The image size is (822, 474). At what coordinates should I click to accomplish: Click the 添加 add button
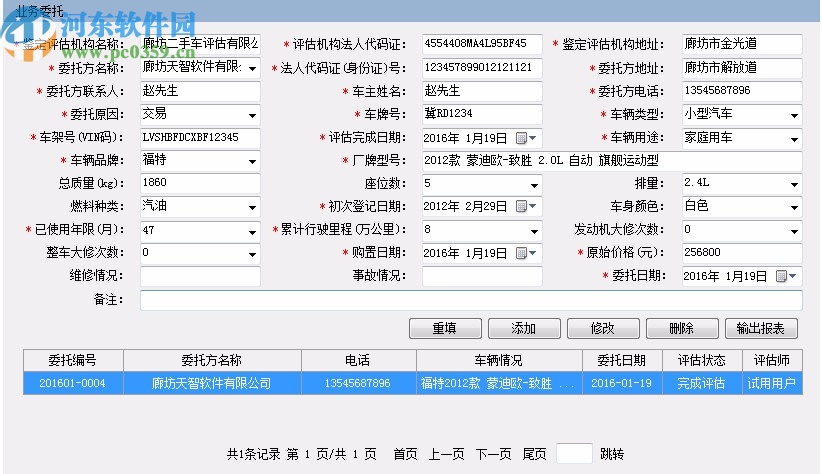click(524, 328)
